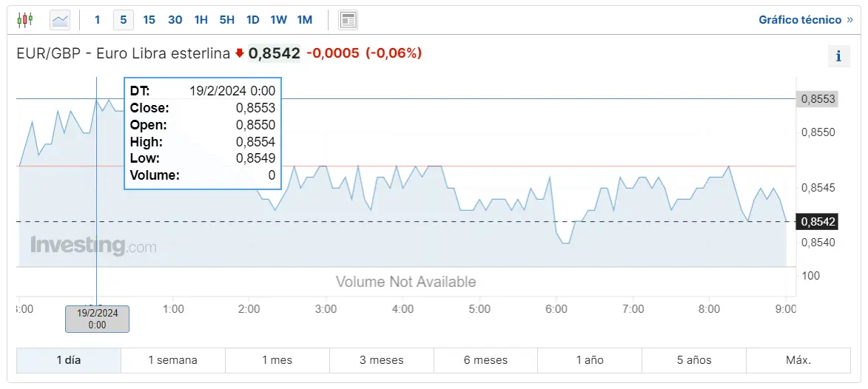Screen dimensions: 868x389
Task: Click the 0,8550 price axis label
Action: (x=817, y=133)
